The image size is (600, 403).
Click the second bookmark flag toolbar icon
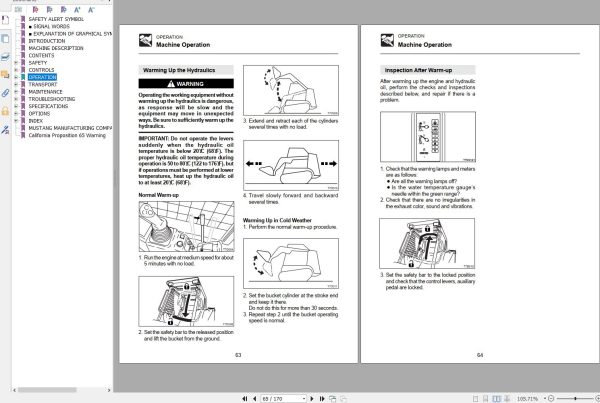point(49,10)
